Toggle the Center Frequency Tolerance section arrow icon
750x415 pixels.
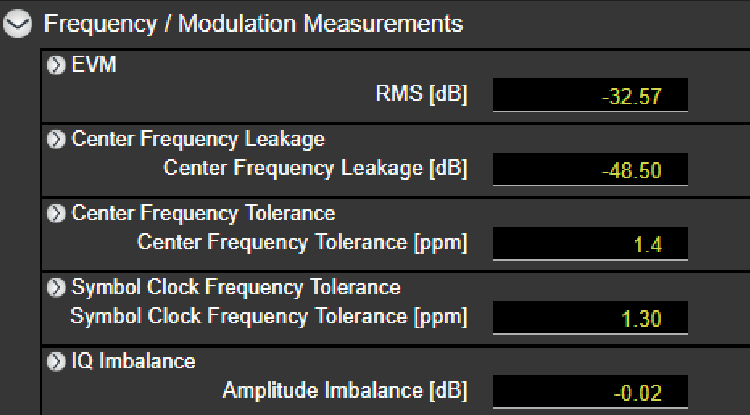tap(57, 213)
